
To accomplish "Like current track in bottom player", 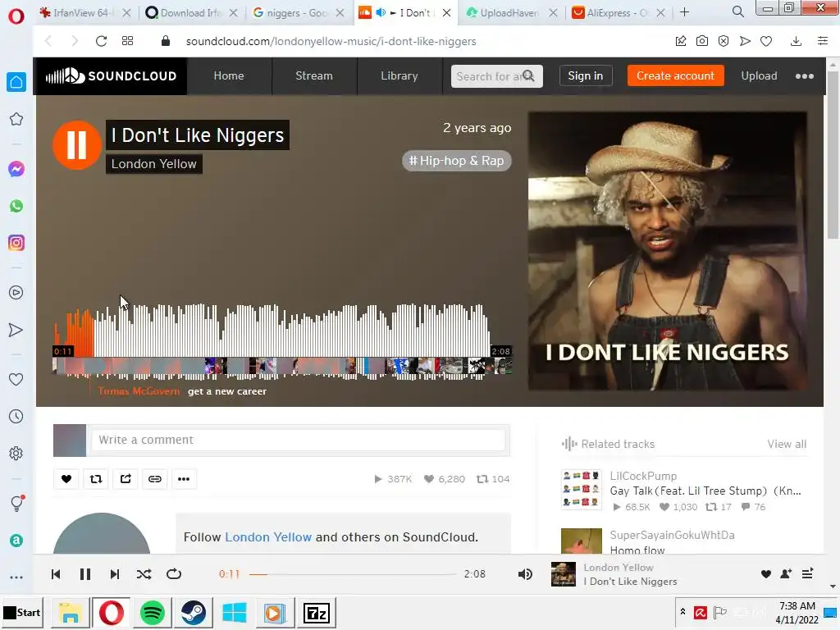I will tap(765, 573).
